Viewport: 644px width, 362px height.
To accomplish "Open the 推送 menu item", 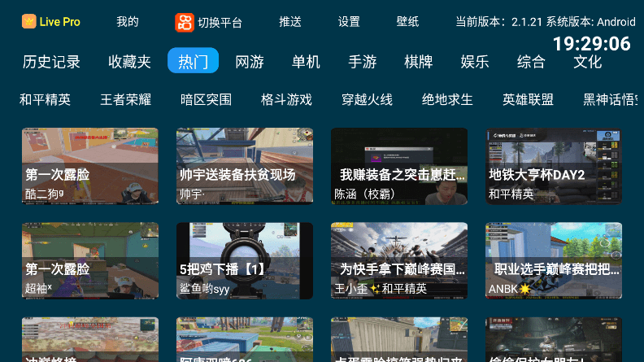I will click(290, 22).
